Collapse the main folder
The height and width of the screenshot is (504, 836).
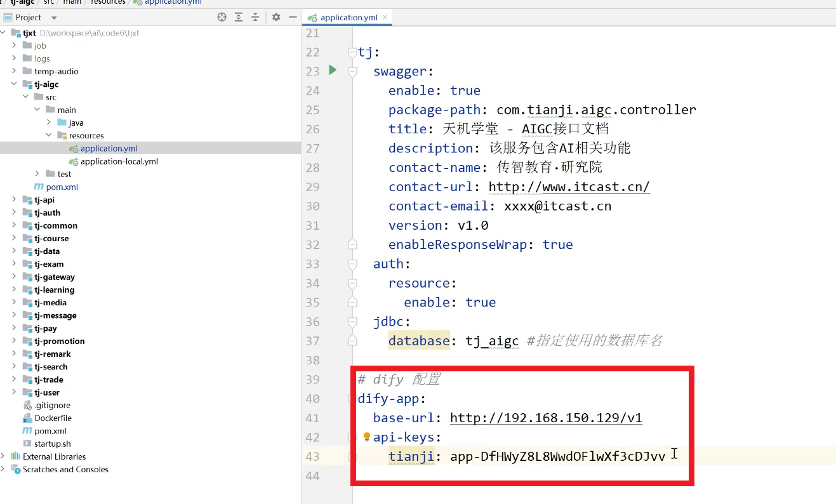coord(37,110)
